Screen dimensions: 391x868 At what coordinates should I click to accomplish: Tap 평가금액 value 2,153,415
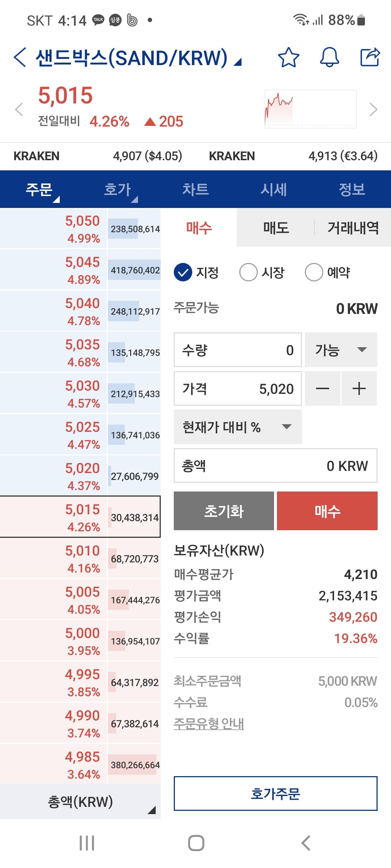pyautogui.click(x=348, y=596)
